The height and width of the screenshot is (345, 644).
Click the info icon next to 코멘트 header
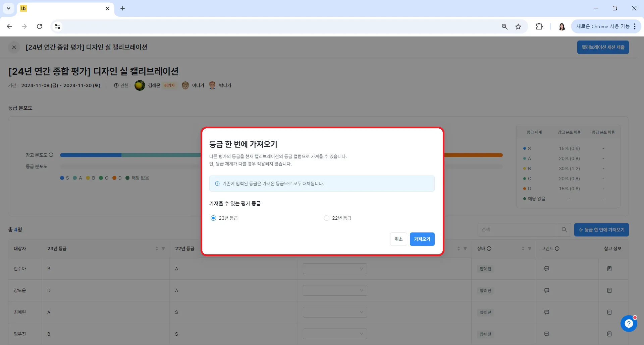pos(557,249)
